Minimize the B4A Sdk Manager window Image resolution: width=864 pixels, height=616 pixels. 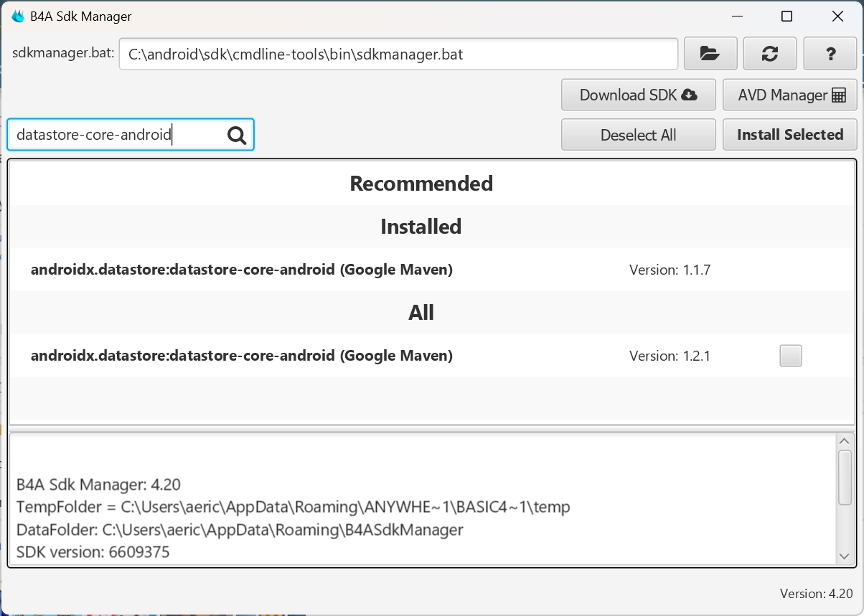click(736, 16)
